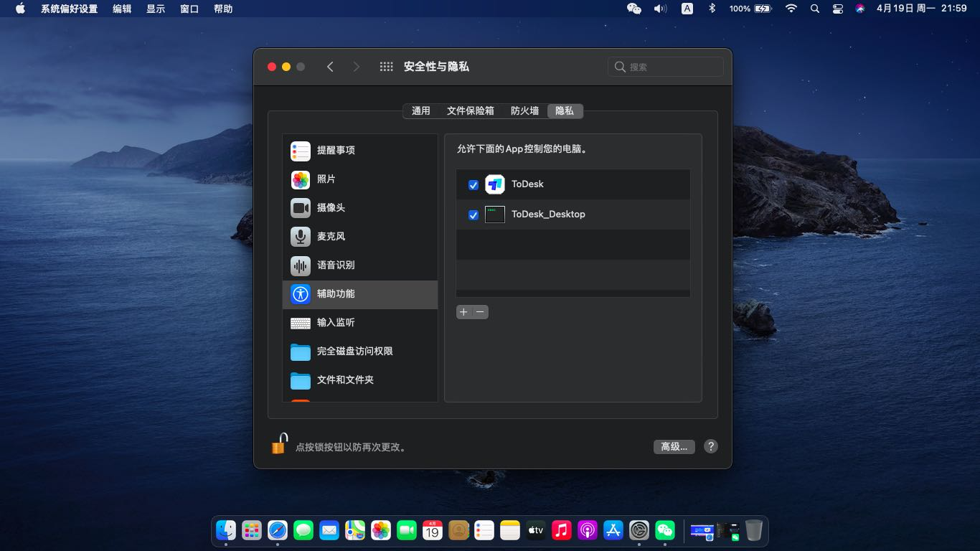This screenshot has height=551, width=980.
Task: Open Podcasts from the Dock
Action: (x=588, y=530)
